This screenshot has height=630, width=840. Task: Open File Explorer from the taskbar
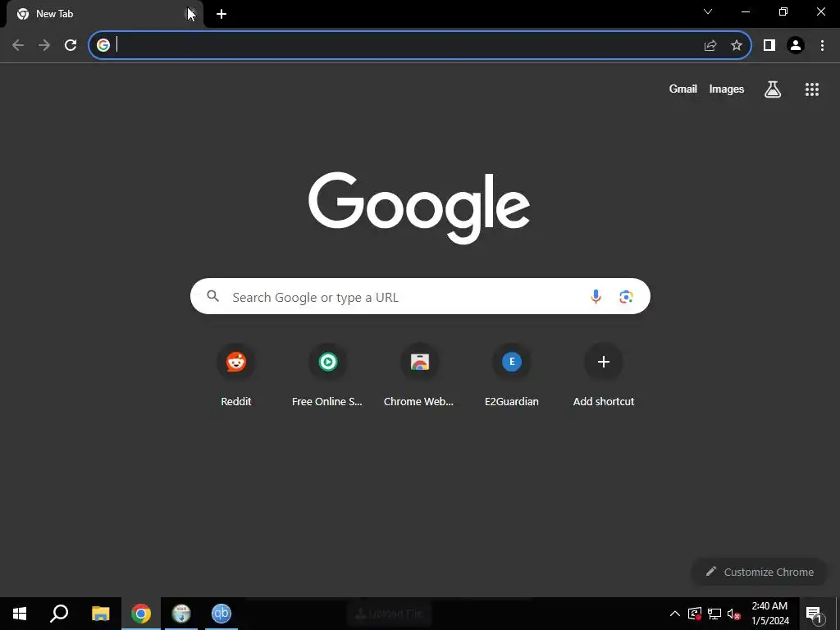pos(100,614)
